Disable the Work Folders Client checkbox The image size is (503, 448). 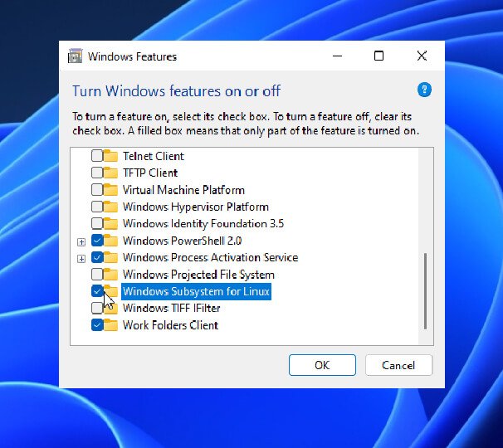[97, 325]
